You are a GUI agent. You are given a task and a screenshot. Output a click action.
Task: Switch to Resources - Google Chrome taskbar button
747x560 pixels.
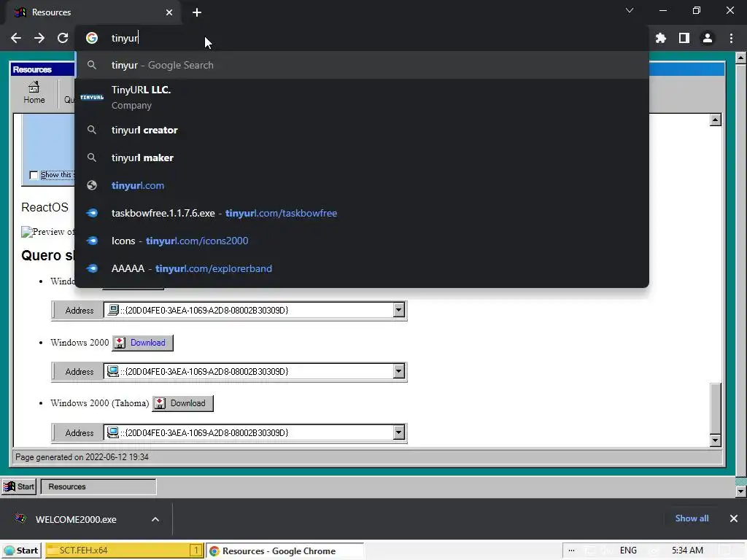pyautogui.click(x=285, y=551)
